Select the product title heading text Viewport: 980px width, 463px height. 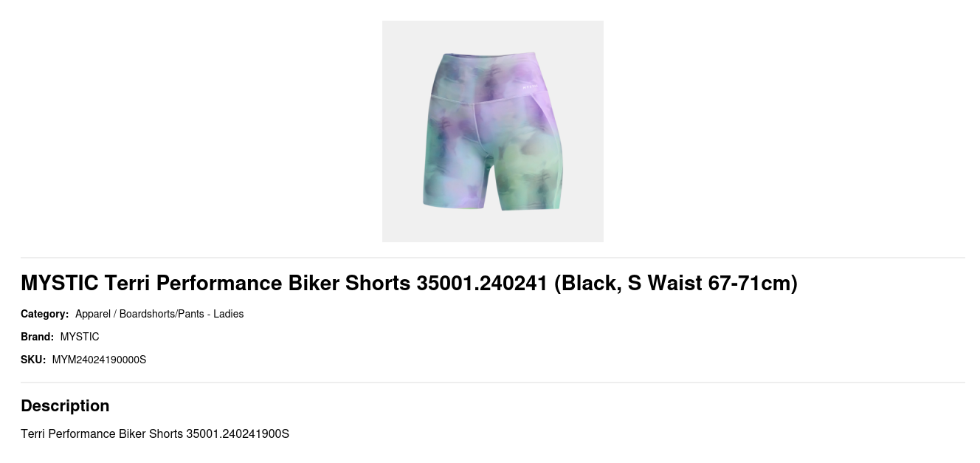409,283
